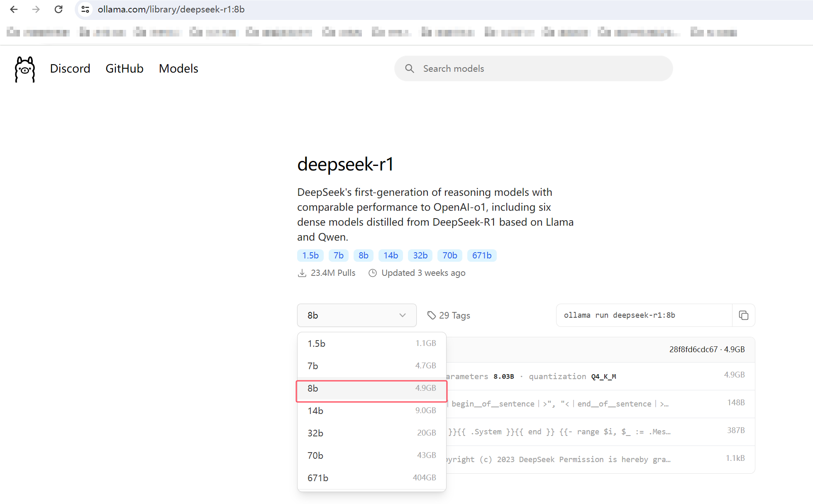The height and width of the screenshot is (504, 813).
Task: Click the tag icon beside 29 Tags
Action: [x=432, y=315]
